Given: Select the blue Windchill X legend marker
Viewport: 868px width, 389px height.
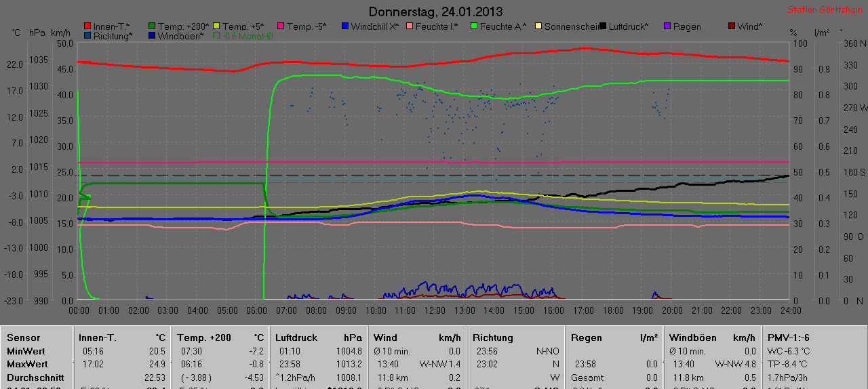Looking at the screenshot, I should pos(344,26).
